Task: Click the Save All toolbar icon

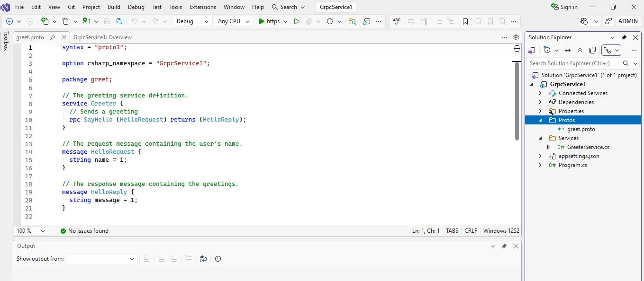Action: (119, 21)
